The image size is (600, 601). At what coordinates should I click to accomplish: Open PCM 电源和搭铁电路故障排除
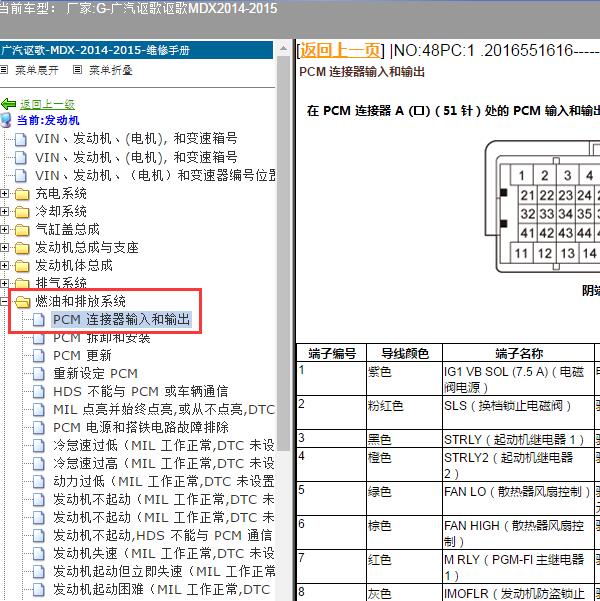pos(141,427)
